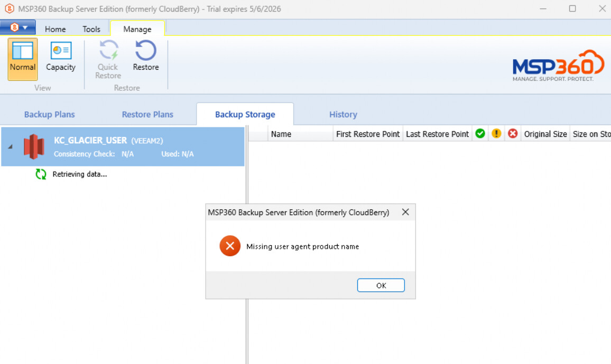
Task: Open the History tab
Action: (343, 114)
